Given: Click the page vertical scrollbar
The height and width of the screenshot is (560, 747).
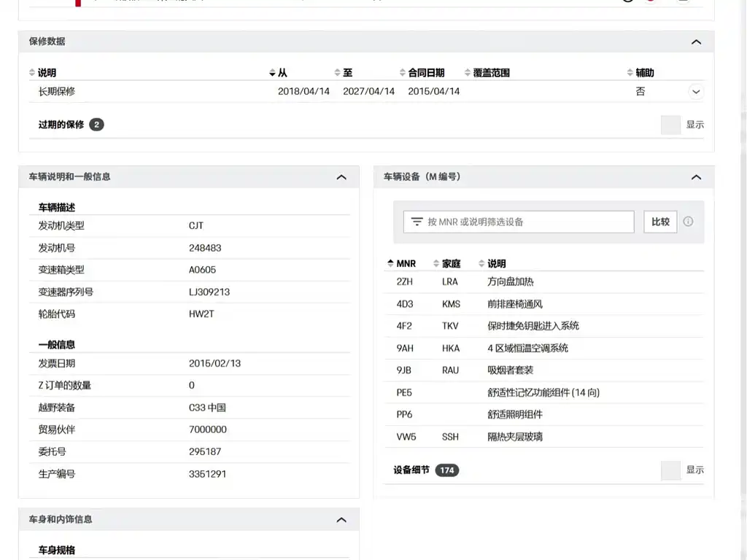Looking at the screenshot, I should [743, 280].
